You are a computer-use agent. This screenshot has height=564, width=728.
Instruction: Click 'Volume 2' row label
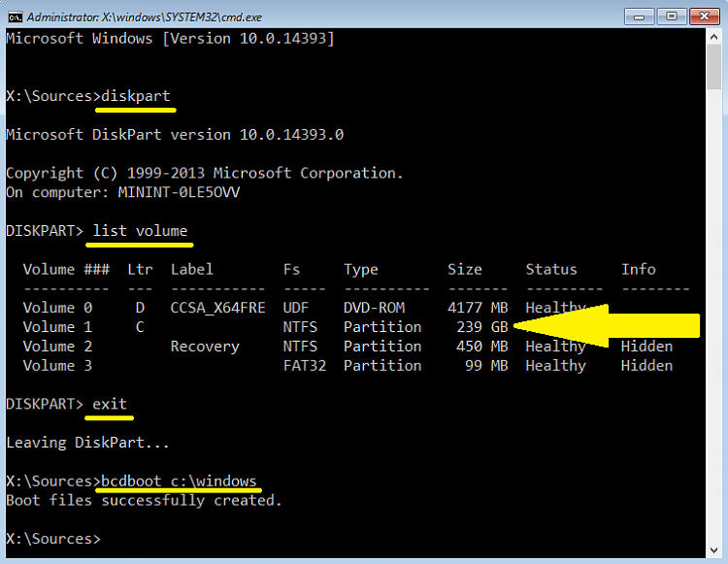coord(57,347)
